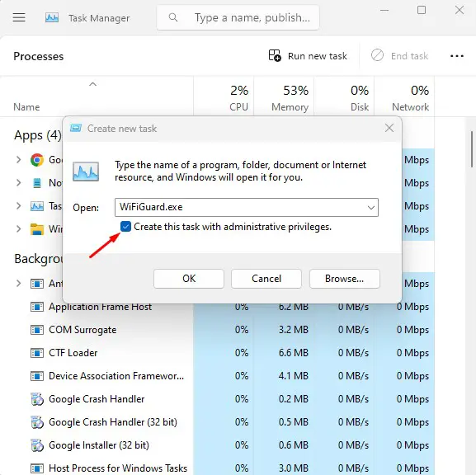The height and width of the screenshot is (475, 476).
Task: Click the Antimalware process icon
Action: click(37, 284)
